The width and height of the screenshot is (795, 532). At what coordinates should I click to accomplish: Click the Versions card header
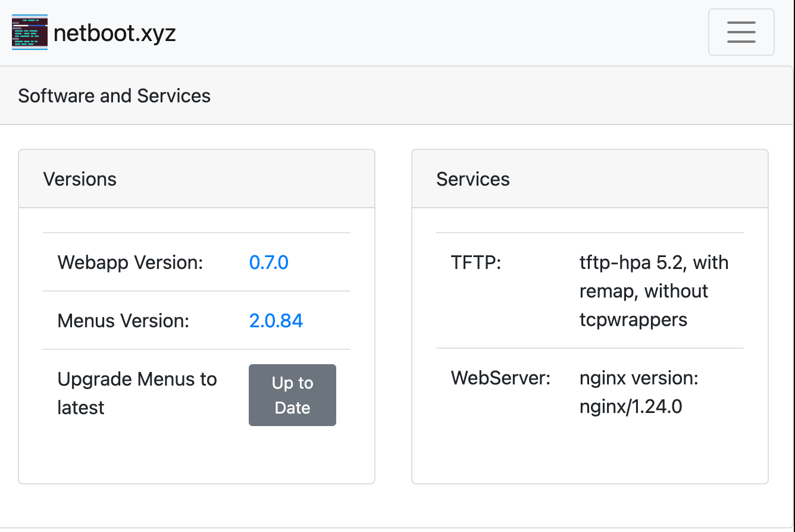click(197, 179)
